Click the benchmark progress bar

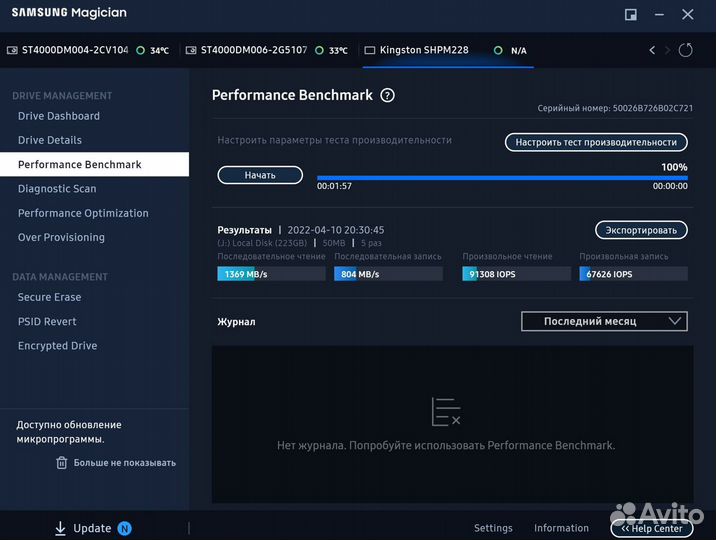coord(502,178)
